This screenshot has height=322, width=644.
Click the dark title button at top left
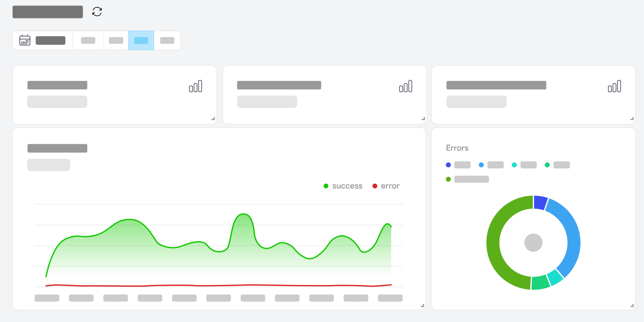point(47,12)
